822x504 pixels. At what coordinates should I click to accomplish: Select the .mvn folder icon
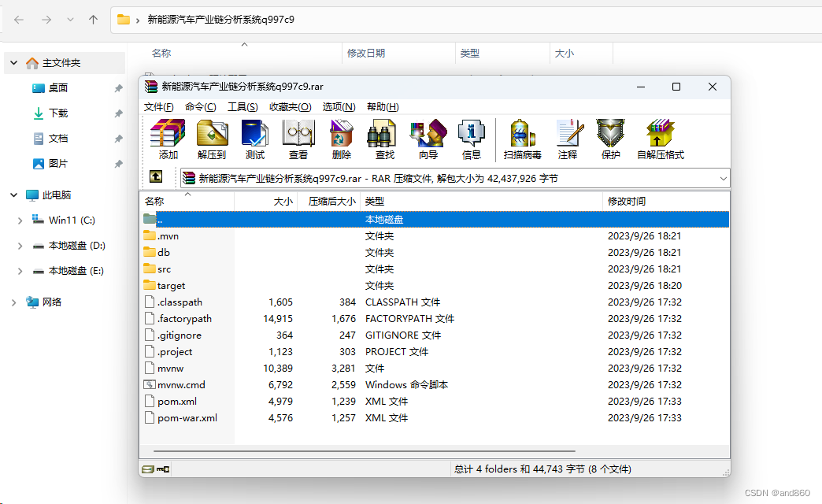point(150,235)
